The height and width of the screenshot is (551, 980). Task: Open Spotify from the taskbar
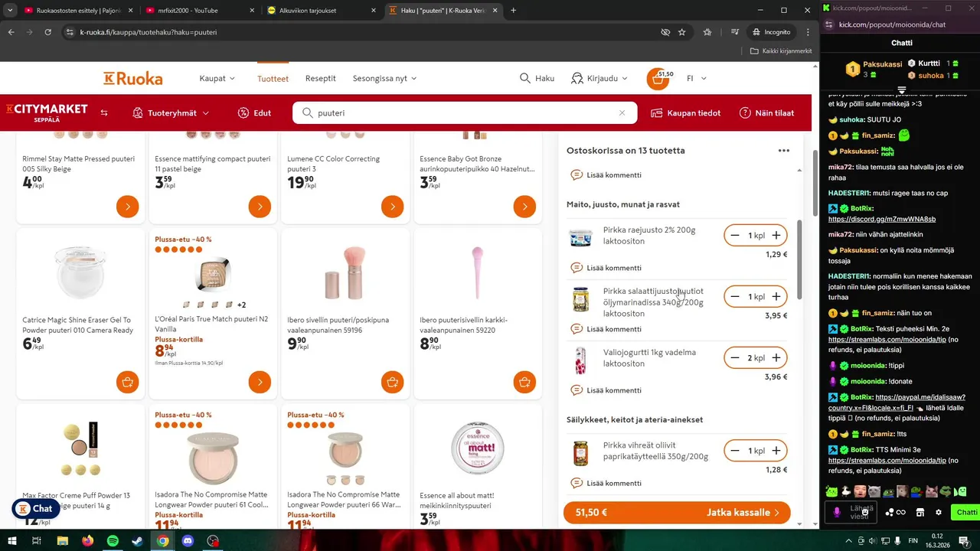(x=113, y=540)
